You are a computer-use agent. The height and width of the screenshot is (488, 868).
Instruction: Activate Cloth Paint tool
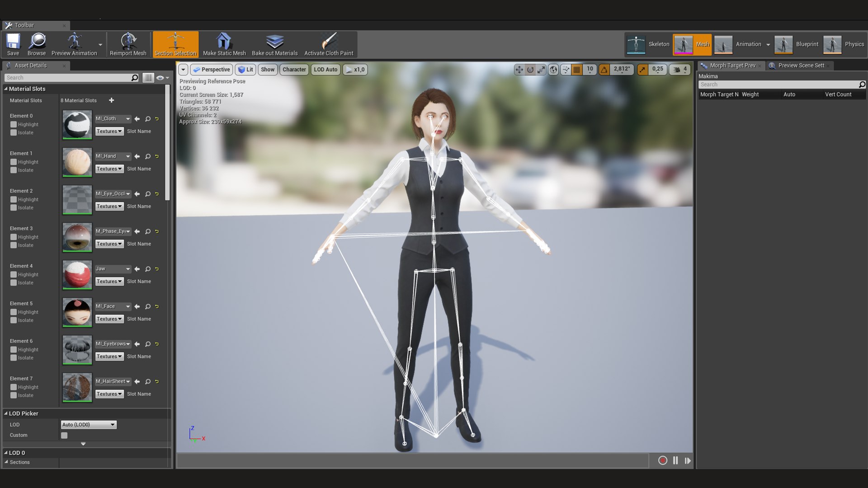pyautogui.click(x=329, y=44)
